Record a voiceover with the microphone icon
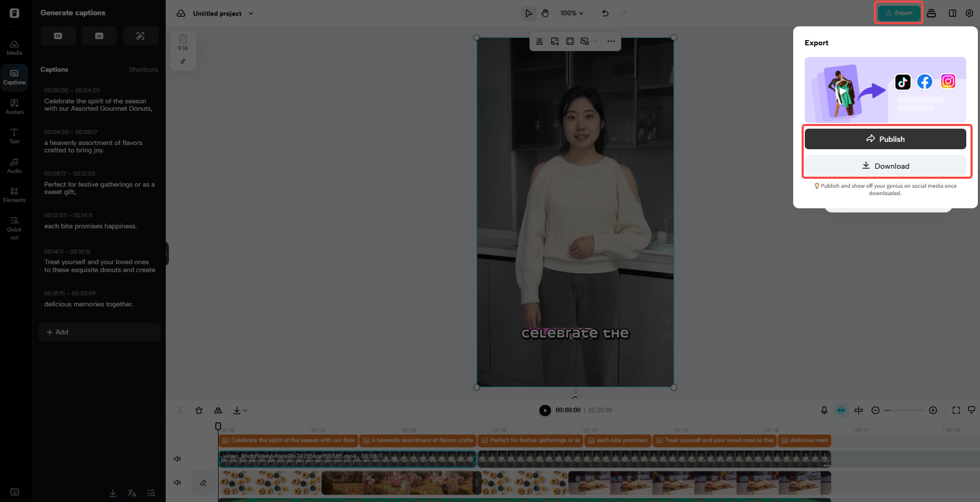Image resolution: width=980 pixels, height=502 pixels. (x=824, y=410)
